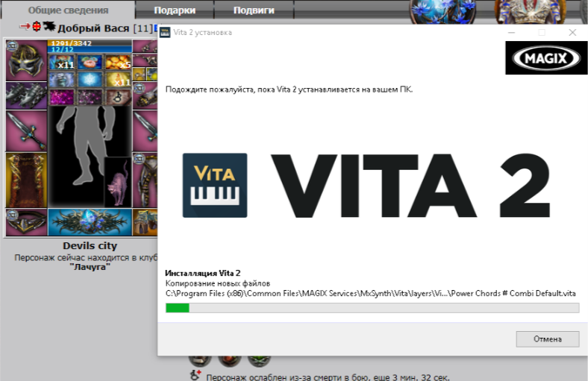Click the Vita 2 installer title bar icon
This screenshot has height=381, width=588.
(x=165, y=33)
